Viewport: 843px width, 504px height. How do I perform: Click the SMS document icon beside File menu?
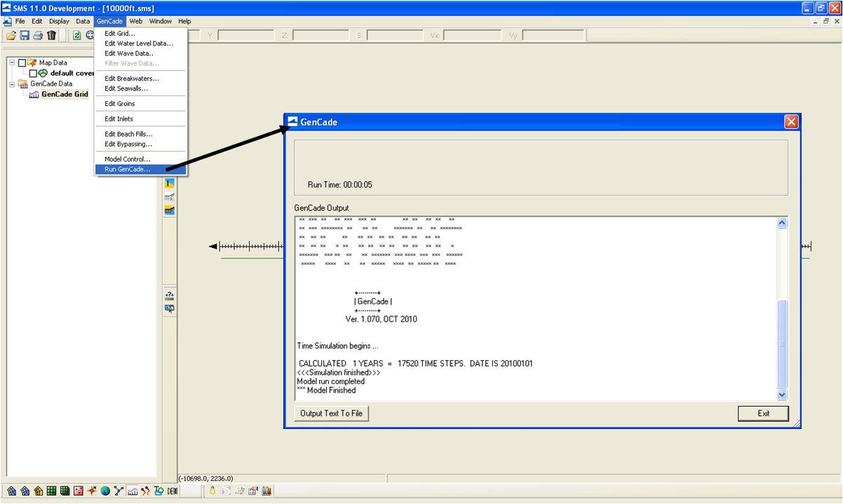pos(7,21)
